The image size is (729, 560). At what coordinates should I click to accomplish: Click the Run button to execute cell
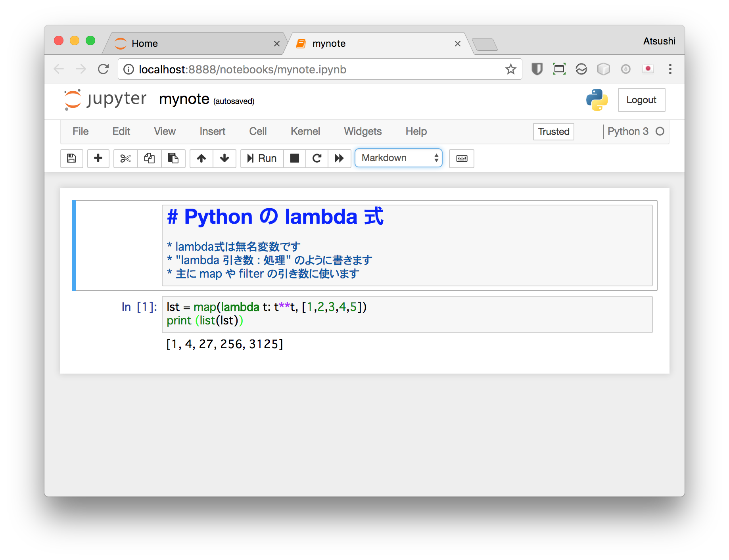[261, 158]
